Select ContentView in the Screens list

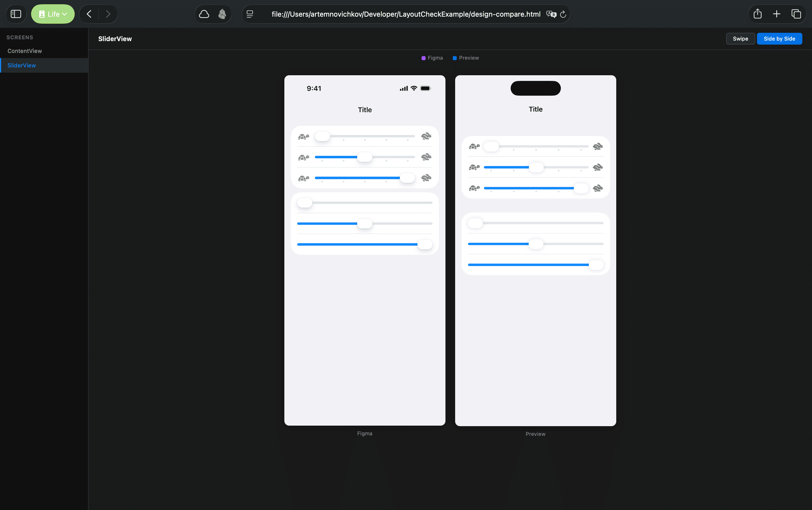25,51
